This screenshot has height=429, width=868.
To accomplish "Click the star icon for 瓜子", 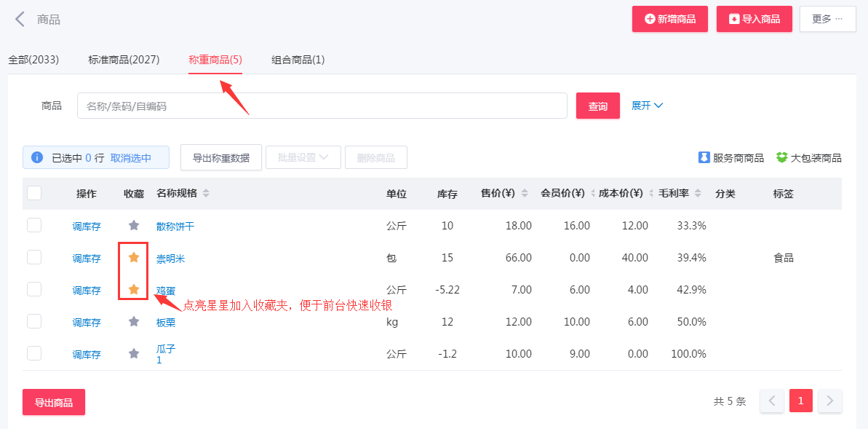I will click(134, 353).
